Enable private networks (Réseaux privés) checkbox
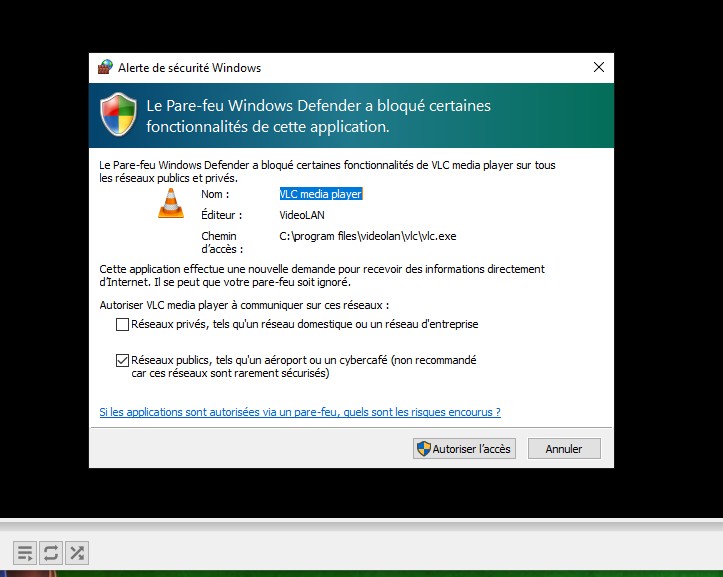Viewport: 723px width, 577px height. (x=122, y=324)
